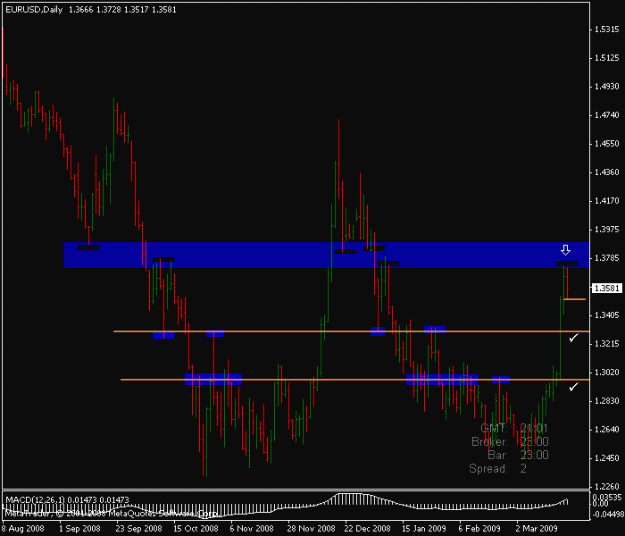Click the 1.3975 price axis label
This screenshot has width=625, height=536.
pyautogui.click(x=607, y=230)
